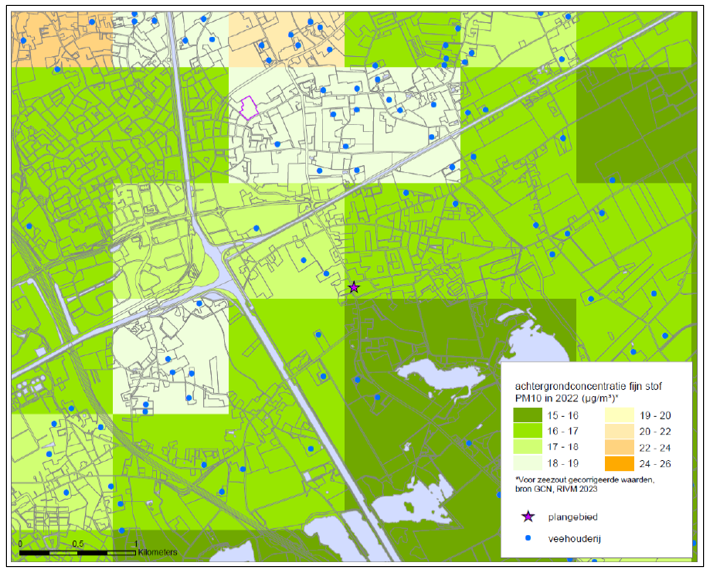Select the 20 - 22 legend swatch

click(620, 431)
